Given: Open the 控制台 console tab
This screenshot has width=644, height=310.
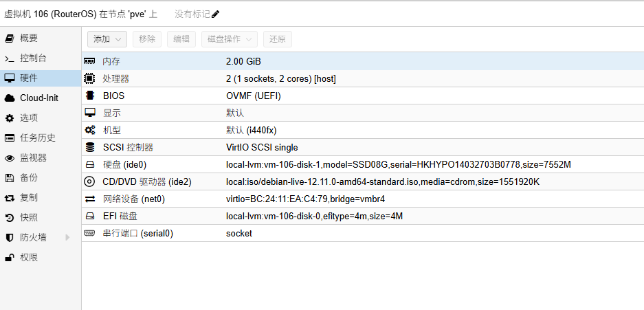Looking at the screenshot, I should 33,58.
